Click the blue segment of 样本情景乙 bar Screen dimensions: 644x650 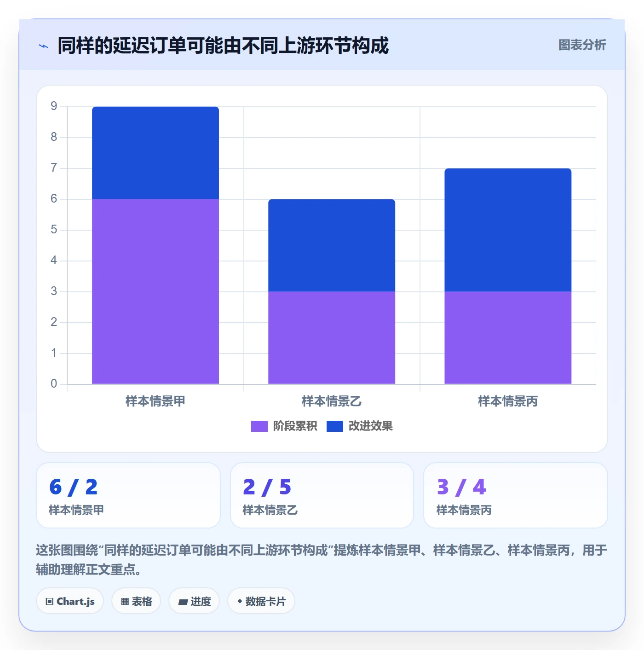[x=332, y=245]
